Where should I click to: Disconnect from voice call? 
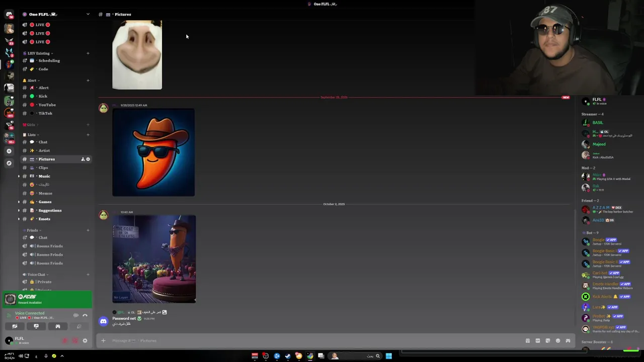[85, 315]
